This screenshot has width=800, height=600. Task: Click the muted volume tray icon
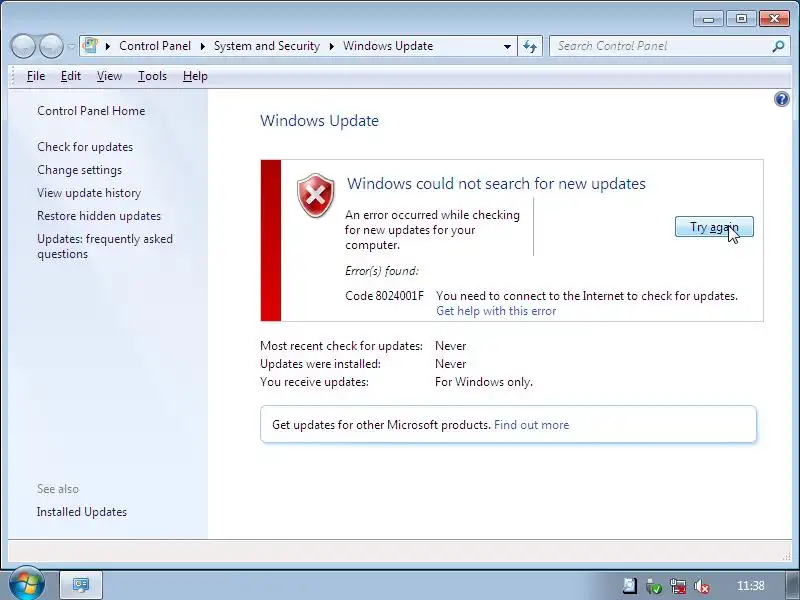[702, 586]
